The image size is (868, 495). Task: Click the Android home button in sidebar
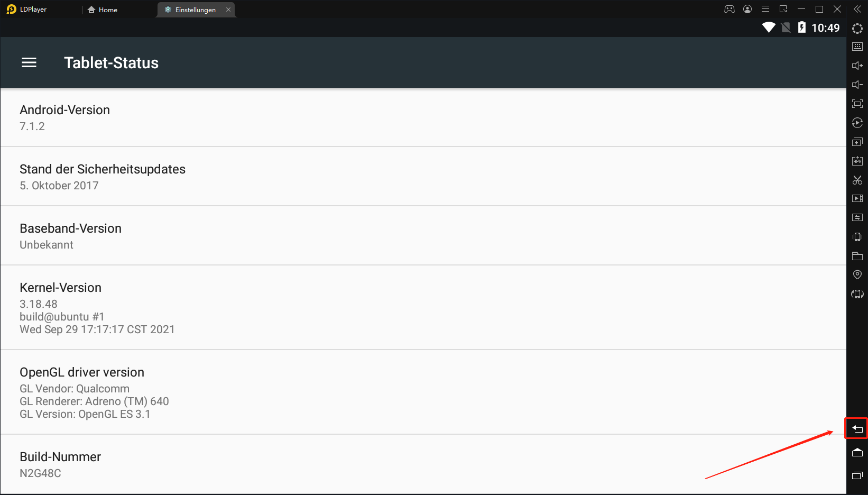pos(857,452)
